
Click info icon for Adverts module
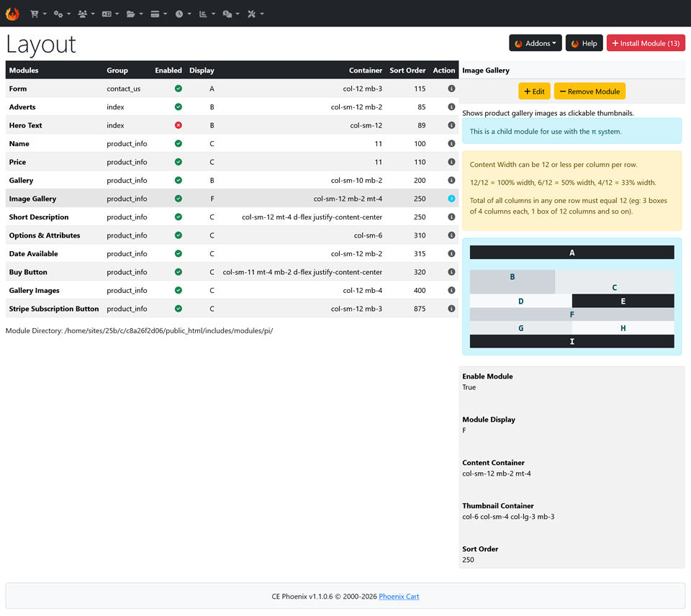[451, 107]
